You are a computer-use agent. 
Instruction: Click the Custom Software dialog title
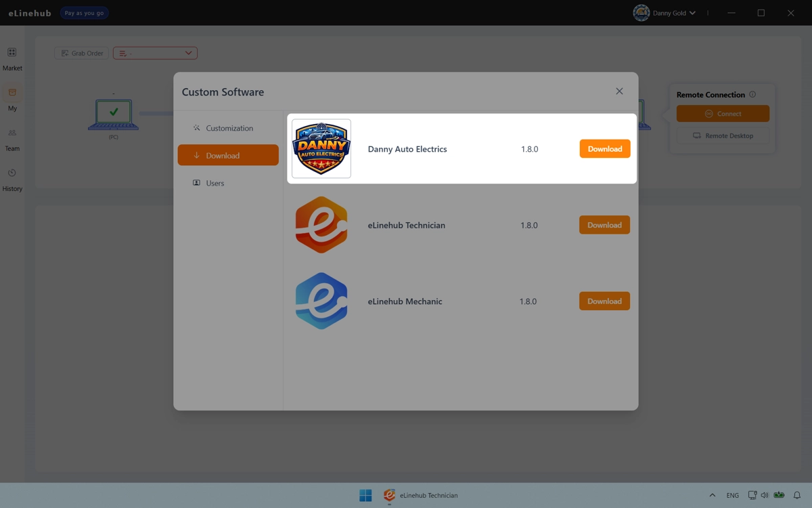(x=223, y=92)
